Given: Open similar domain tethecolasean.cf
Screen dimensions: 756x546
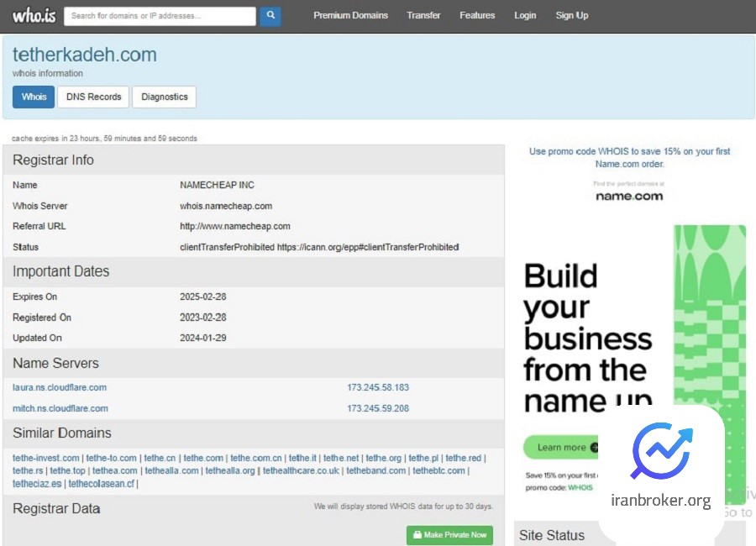Looking at the screenshot, I should [x=102, y=483].
